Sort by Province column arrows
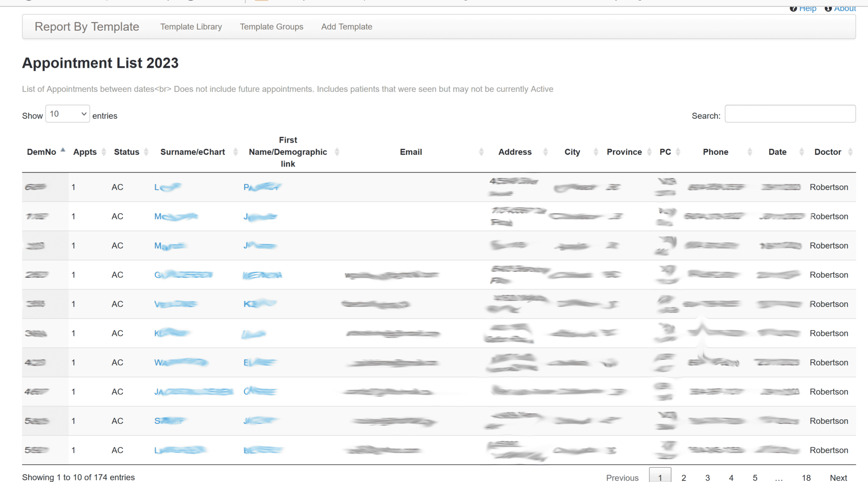The image size is (868, 482). 649,152
